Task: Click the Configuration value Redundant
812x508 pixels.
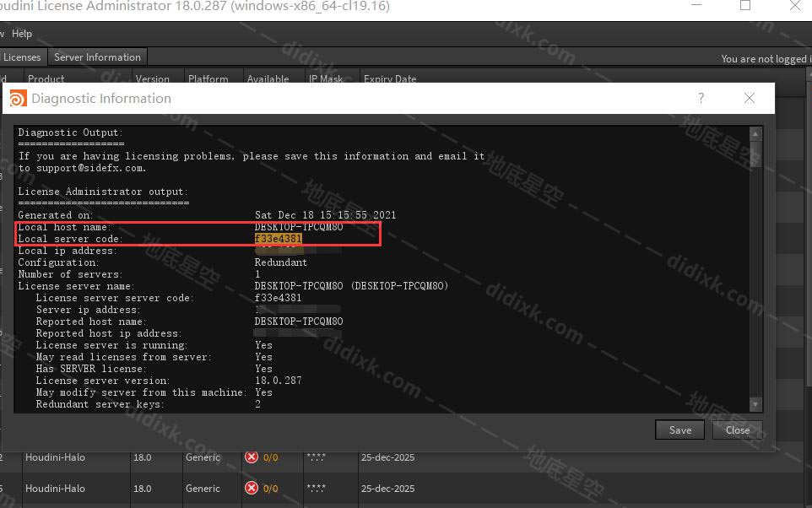Action: pos(281,262)
